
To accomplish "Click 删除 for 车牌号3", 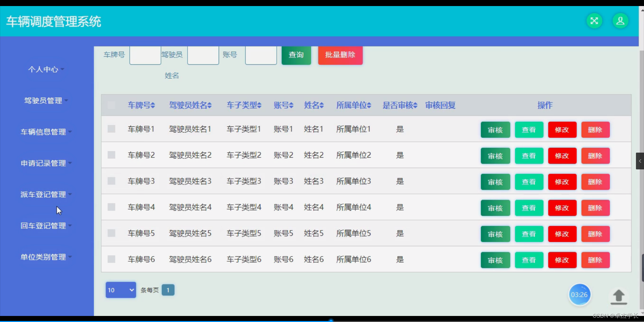I will (x=595, y=182).
